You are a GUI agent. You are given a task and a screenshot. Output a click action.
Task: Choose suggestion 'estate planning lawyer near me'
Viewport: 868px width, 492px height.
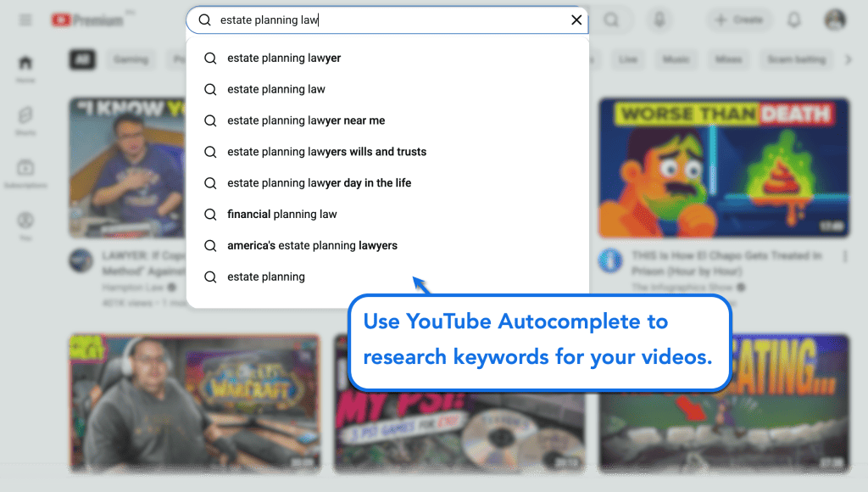(387, 120)
